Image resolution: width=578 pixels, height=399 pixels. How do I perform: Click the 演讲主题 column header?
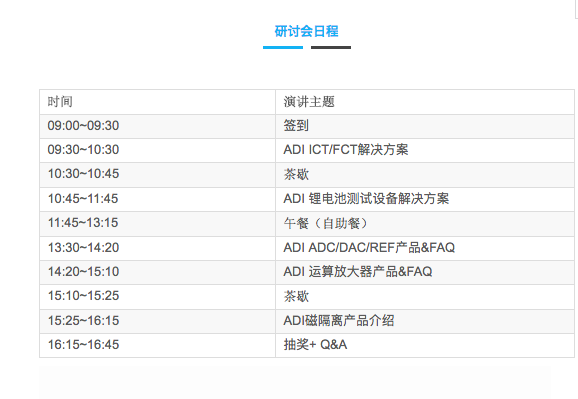pos(425,102)
